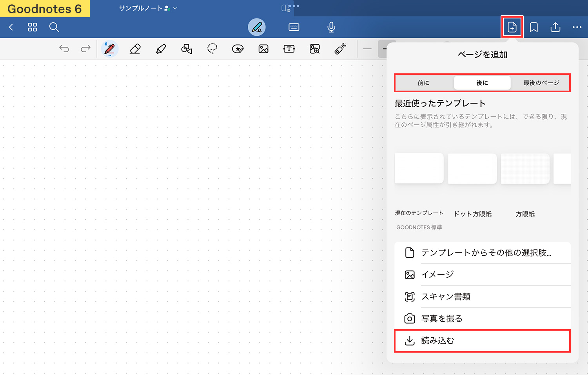Open the elements sticker tool
588x375 pixels.
coord(238,49)
